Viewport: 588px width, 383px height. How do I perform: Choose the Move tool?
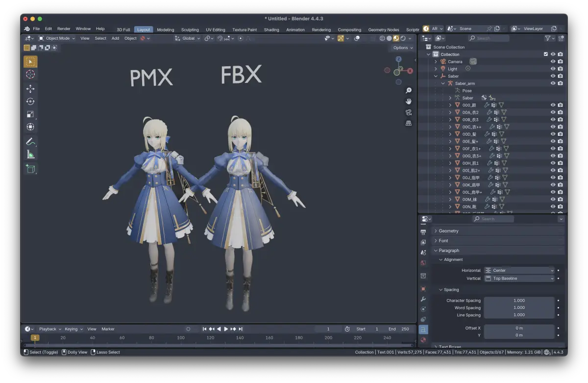coord(30,89)
